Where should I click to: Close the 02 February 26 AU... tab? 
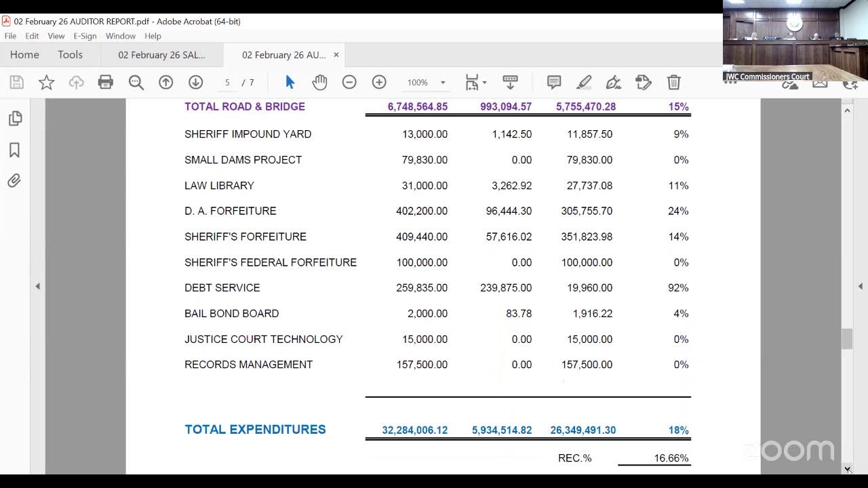[336, 55]
